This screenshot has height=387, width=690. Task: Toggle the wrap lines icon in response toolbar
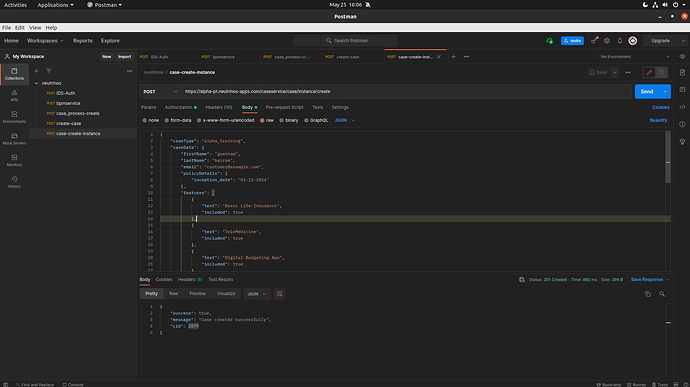coord(279,294)
